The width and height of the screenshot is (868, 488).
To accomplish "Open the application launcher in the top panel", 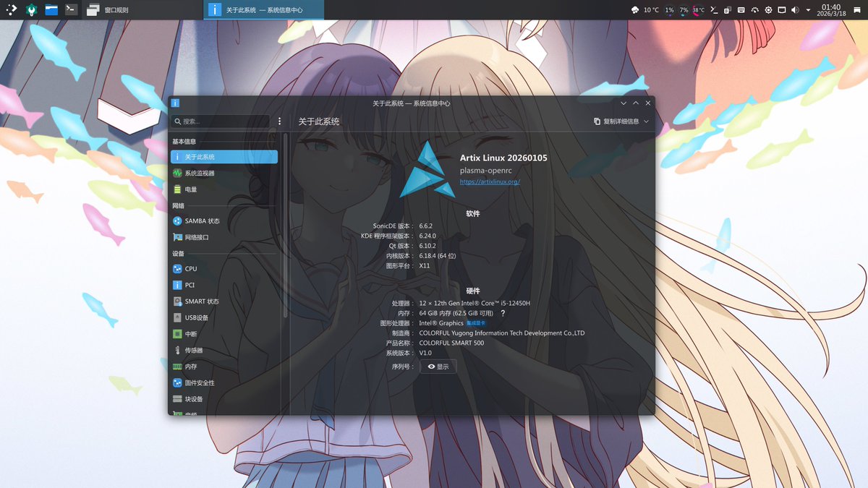I will pos(12,10).
